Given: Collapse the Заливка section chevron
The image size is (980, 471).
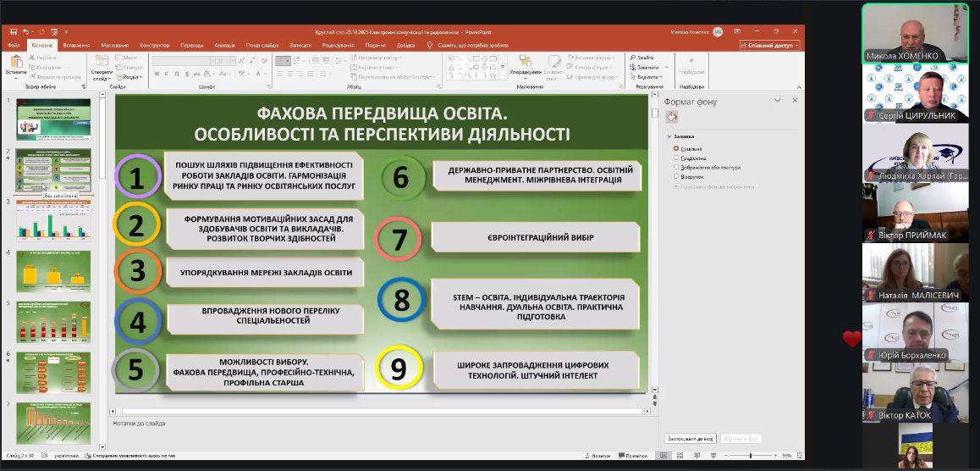Looking at the screenshot, I should coord(669,136).
